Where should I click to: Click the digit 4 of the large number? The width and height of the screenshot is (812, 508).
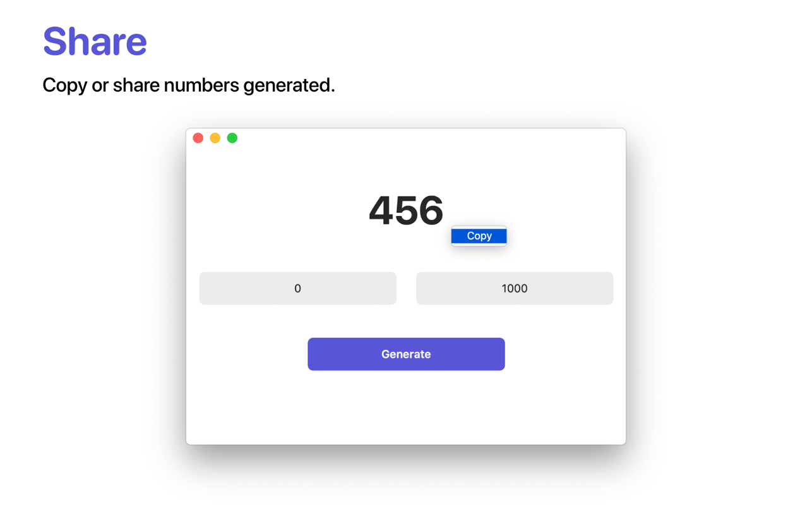[381, 210]
